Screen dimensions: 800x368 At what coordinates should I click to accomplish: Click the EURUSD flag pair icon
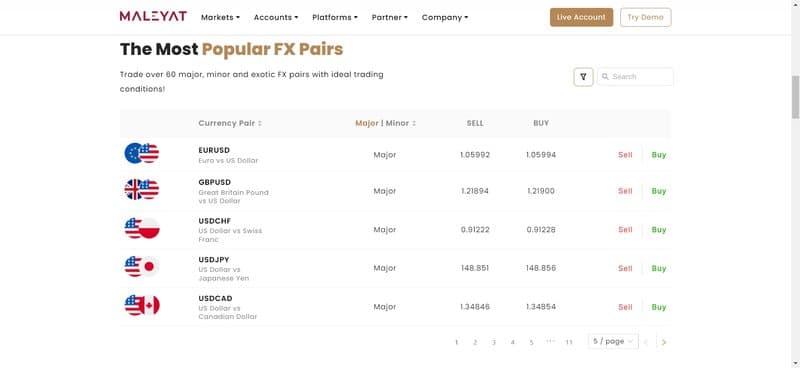coord(142,153)
